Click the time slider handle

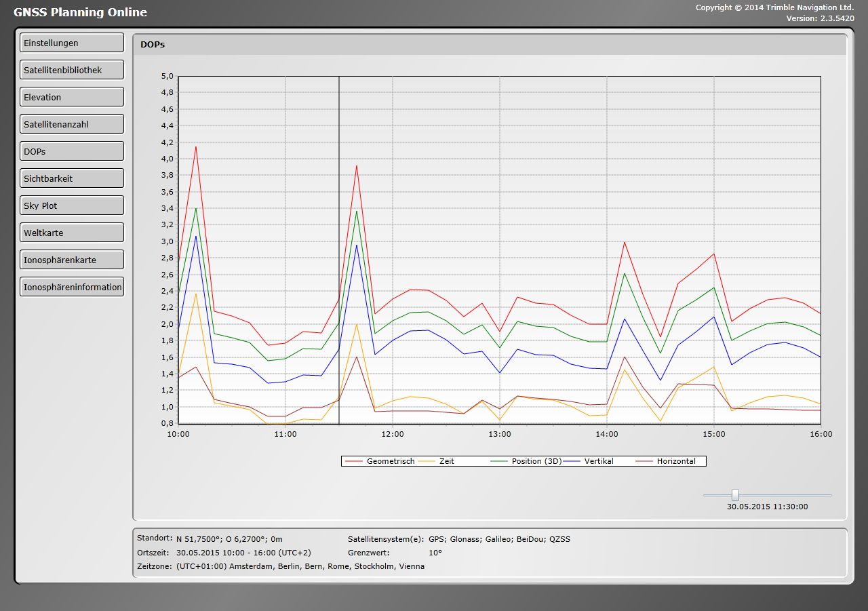pyautogui.click(x=735, y=495)
